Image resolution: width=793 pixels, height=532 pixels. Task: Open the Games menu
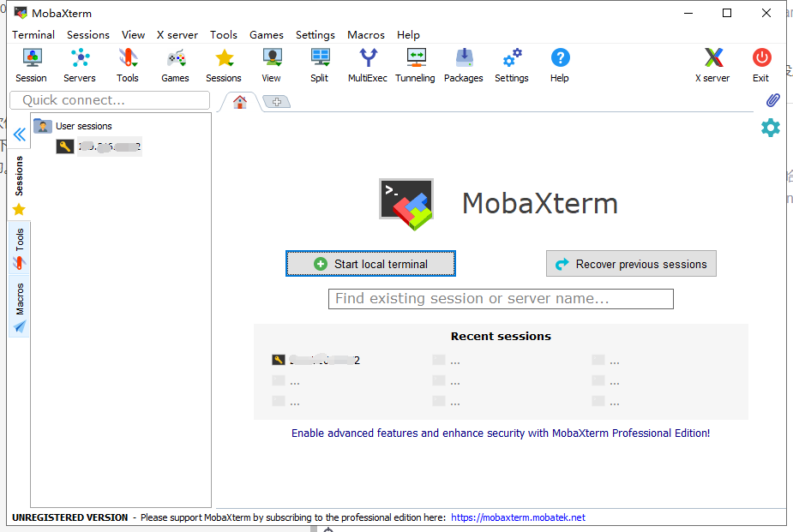[267, 35]
